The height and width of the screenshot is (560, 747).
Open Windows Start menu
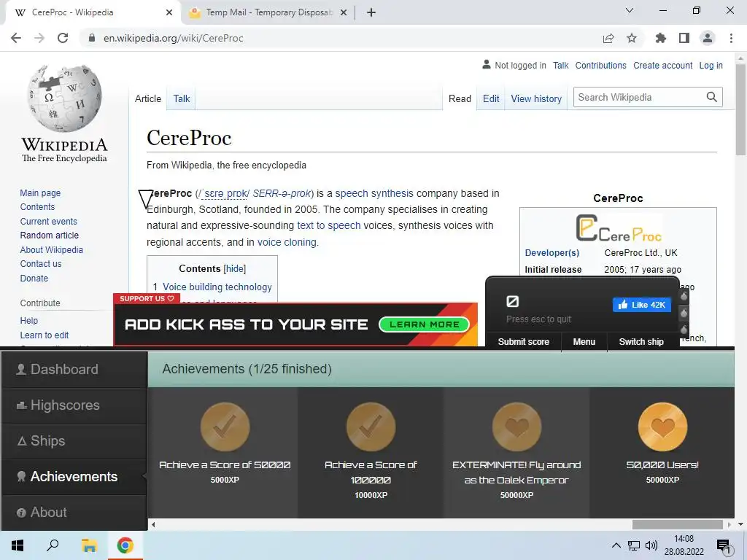tap(18, 545)
